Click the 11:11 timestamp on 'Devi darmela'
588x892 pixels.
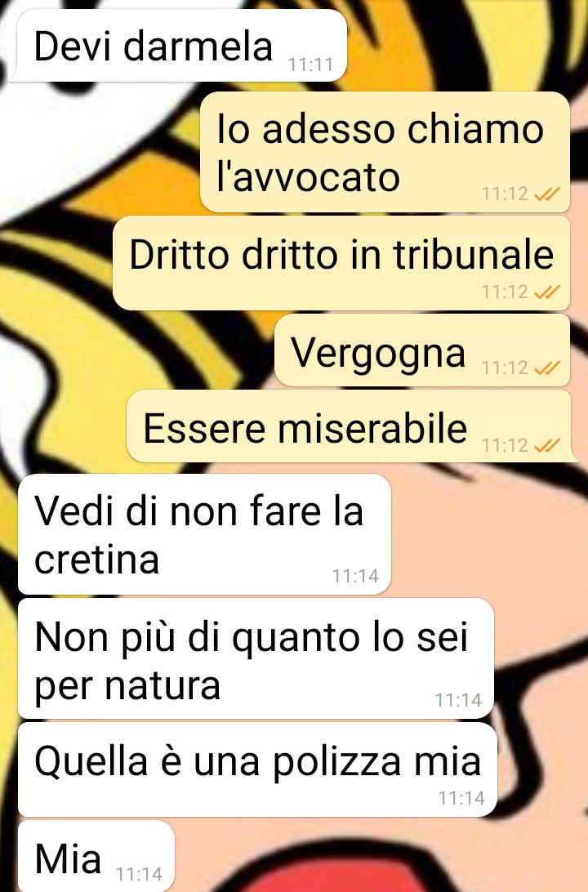(310, 65)
